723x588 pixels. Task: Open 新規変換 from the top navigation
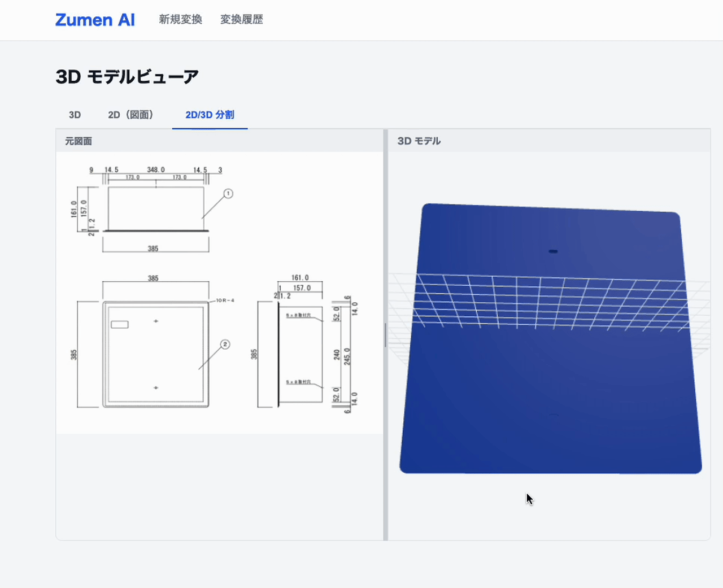coord(180,20)
